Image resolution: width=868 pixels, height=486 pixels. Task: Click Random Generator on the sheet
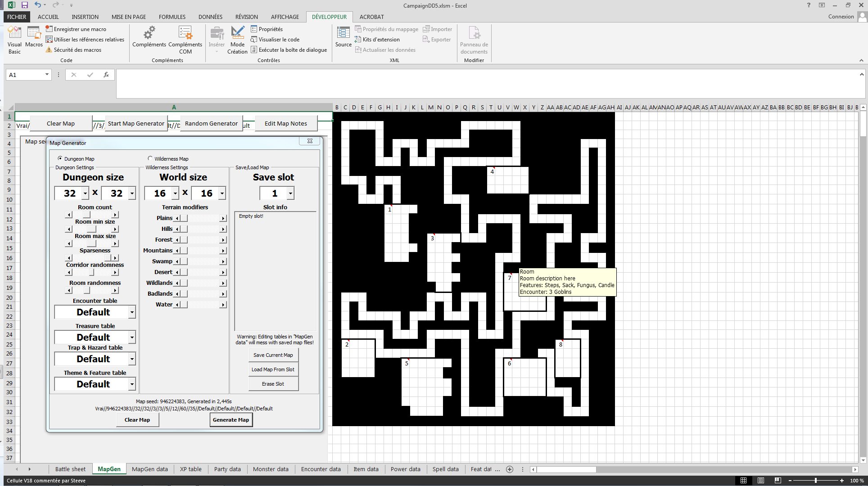click(211, 123)
